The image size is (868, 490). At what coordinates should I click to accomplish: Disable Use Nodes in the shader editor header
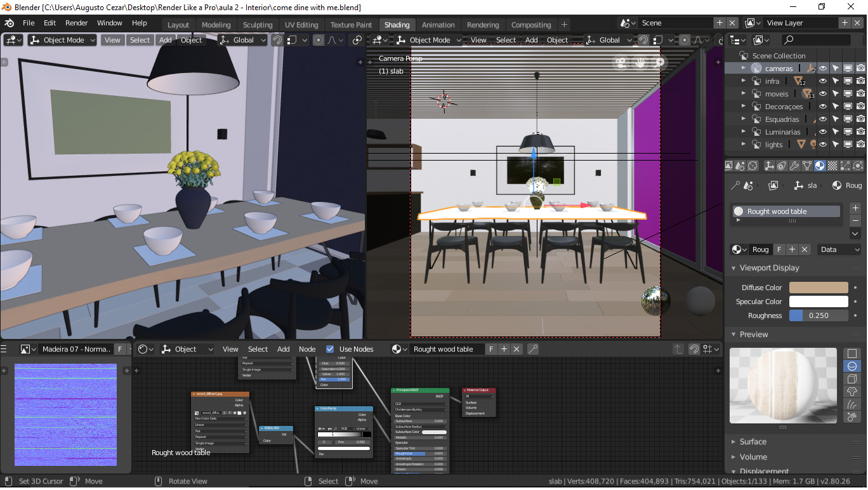(x=329, y=348)
